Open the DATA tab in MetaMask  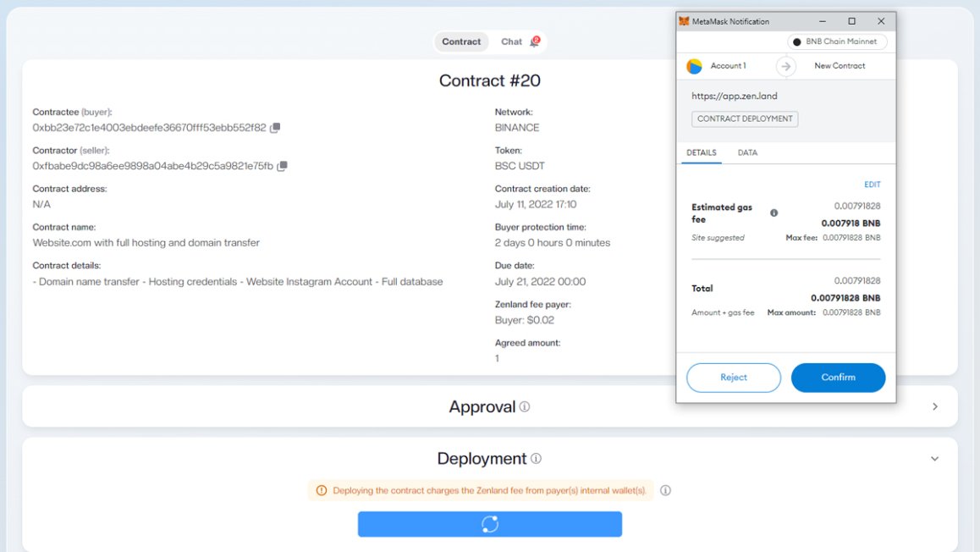pyautogui.click(x=747, y=152)
